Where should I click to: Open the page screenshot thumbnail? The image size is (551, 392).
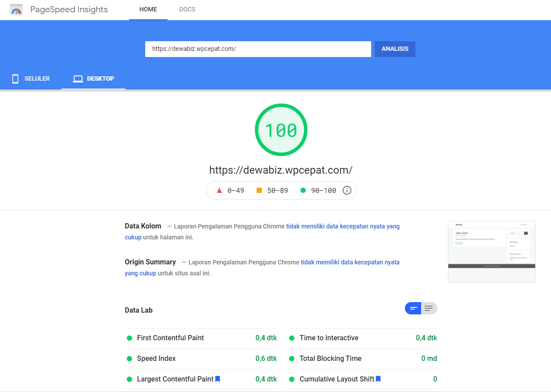[x=491, y=251]
